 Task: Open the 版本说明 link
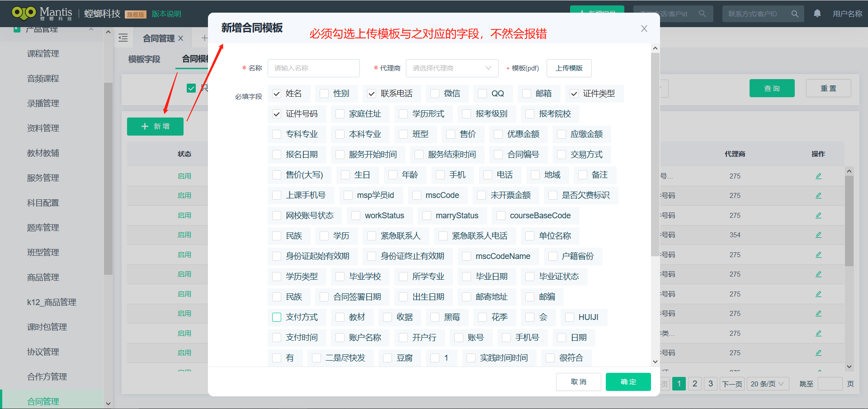point(166,14)
